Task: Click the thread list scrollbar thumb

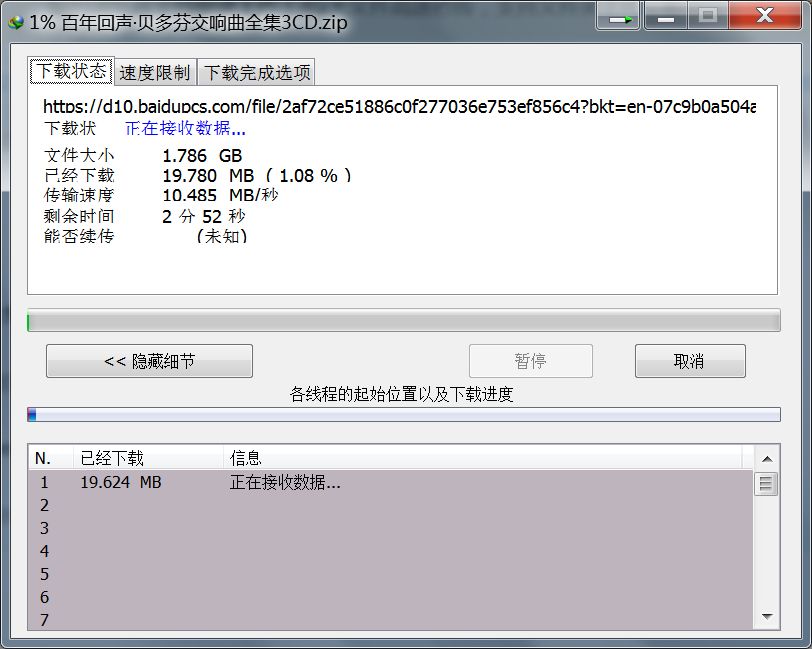Action: coord(766,484)
